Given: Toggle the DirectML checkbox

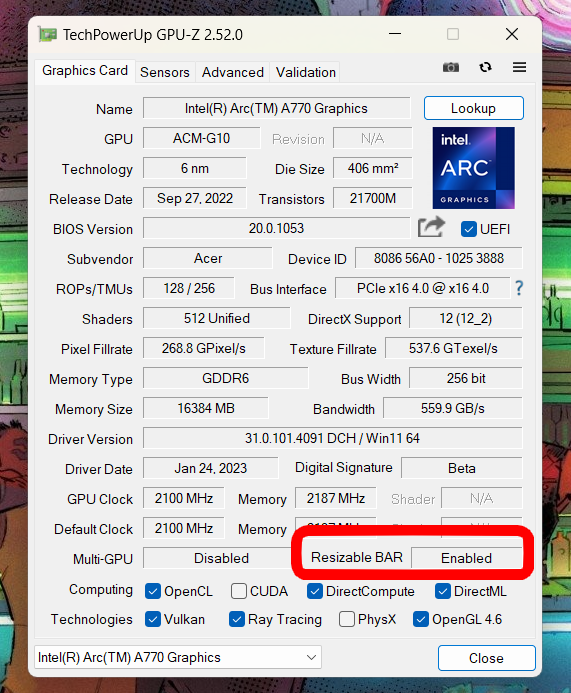Looking at the screenshot, I should pyautogui.click(x=443, y=591).
